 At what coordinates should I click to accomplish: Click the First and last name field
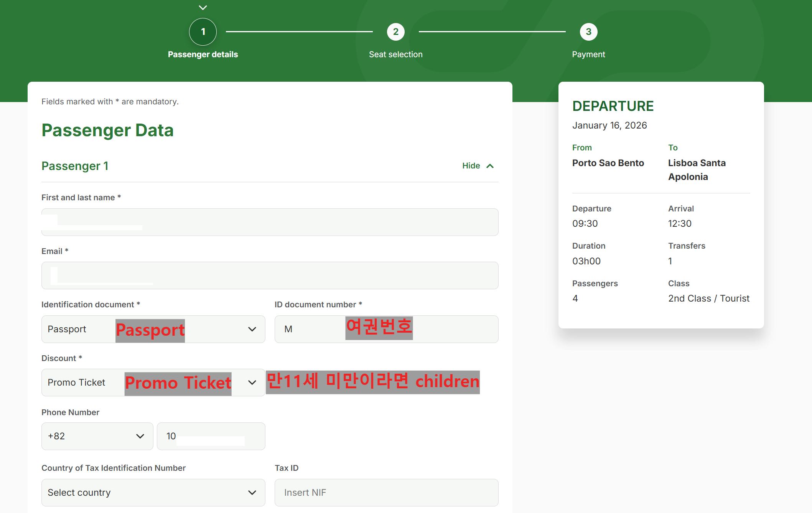click(x=270, y=222)
